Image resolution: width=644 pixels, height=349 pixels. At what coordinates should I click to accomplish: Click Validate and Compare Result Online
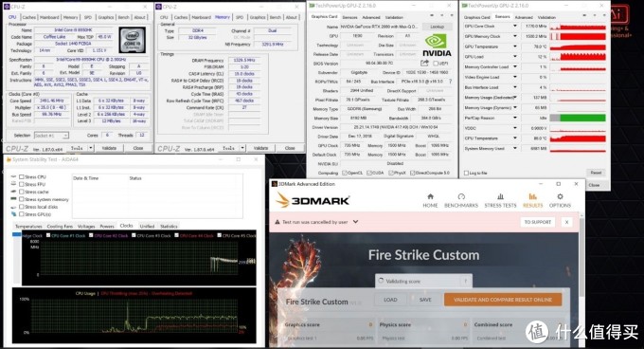tap(503, 300)
